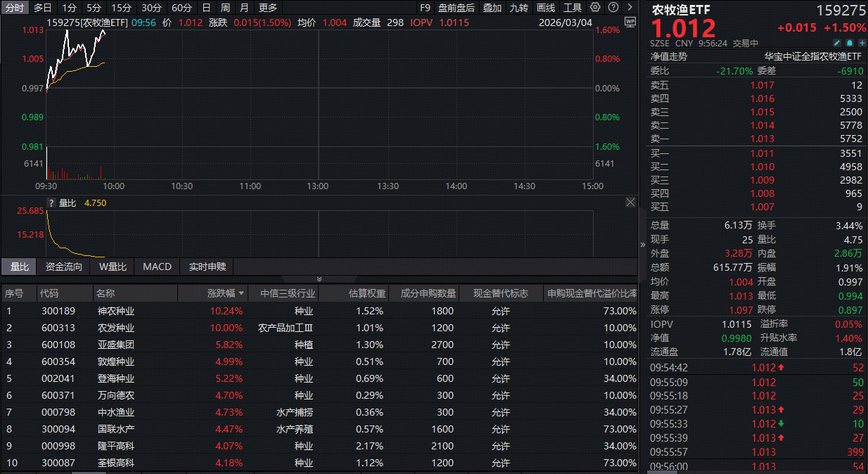Click the F9 button in the menu bar
868x474 pixels.
(x=427, y=7)
